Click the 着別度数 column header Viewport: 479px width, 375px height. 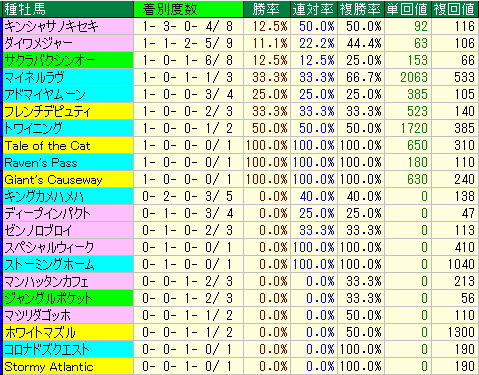(188, 9)
